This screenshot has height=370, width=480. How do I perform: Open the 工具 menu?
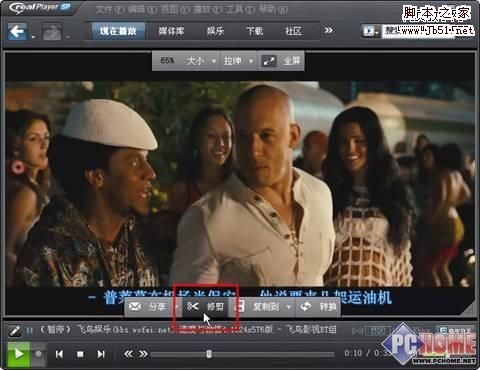point(241,9)
